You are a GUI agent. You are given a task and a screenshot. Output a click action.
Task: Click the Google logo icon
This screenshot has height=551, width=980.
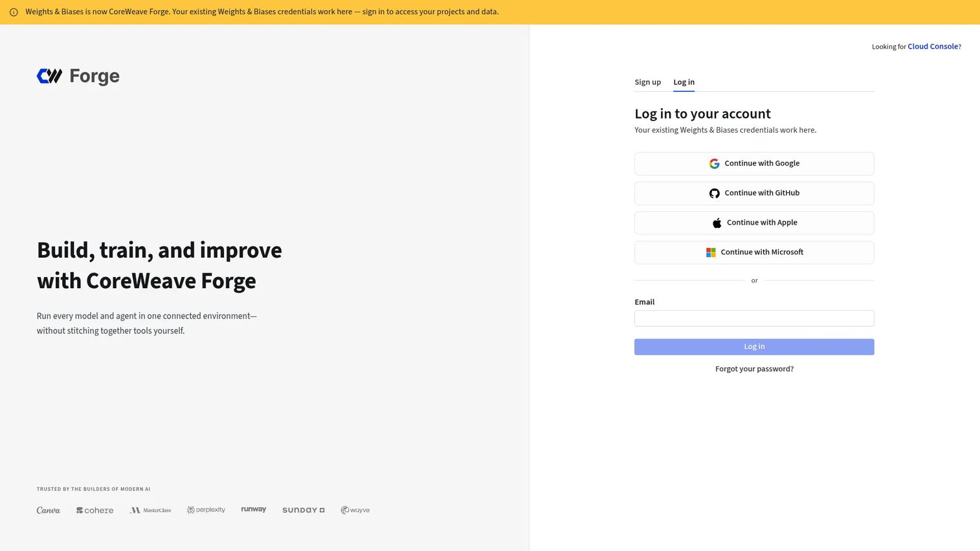point(715,164)
